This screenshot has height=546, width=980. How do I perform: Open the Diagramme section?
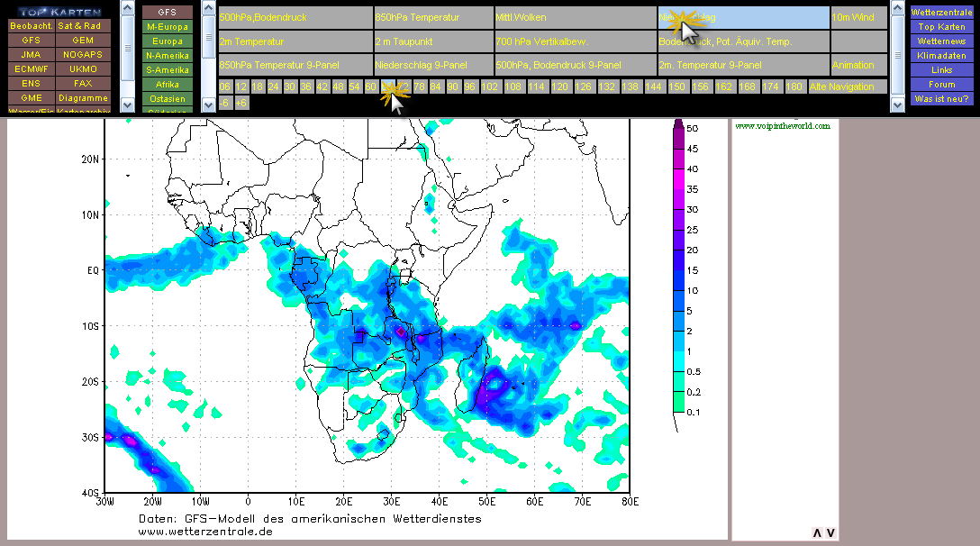point(83,97)
